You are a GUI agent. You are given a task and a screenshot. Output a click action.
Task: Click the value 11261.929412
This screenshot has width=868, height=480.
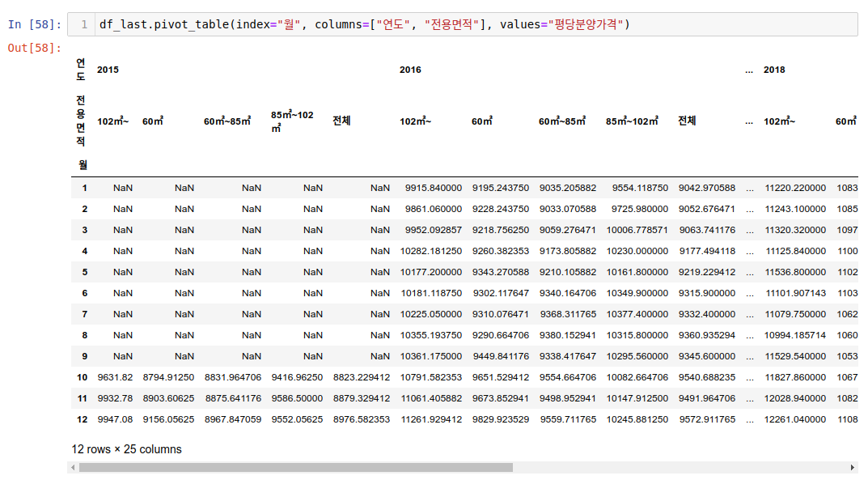(x=431, y=419)
